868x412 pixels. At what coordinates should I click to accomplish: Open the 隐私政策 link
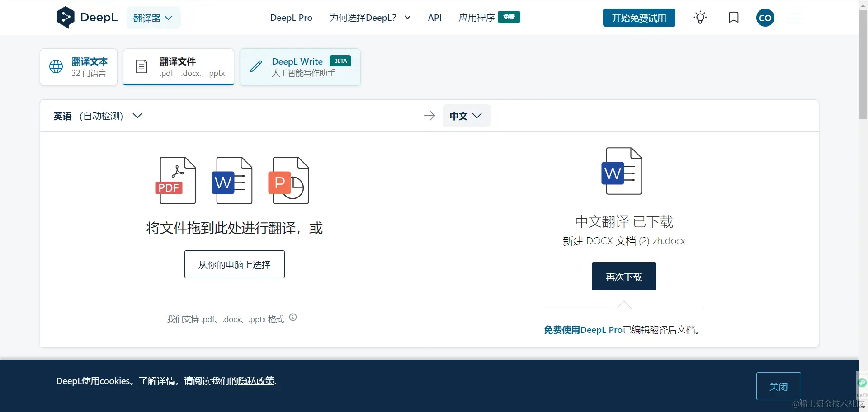pos(256,381)
